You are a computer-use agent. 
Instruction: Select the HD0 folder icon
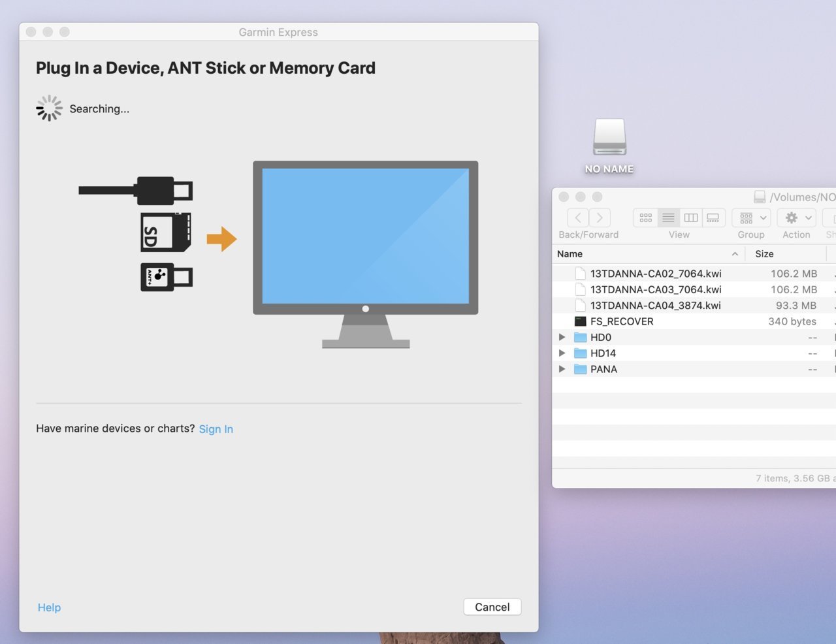tap(580, 337)
